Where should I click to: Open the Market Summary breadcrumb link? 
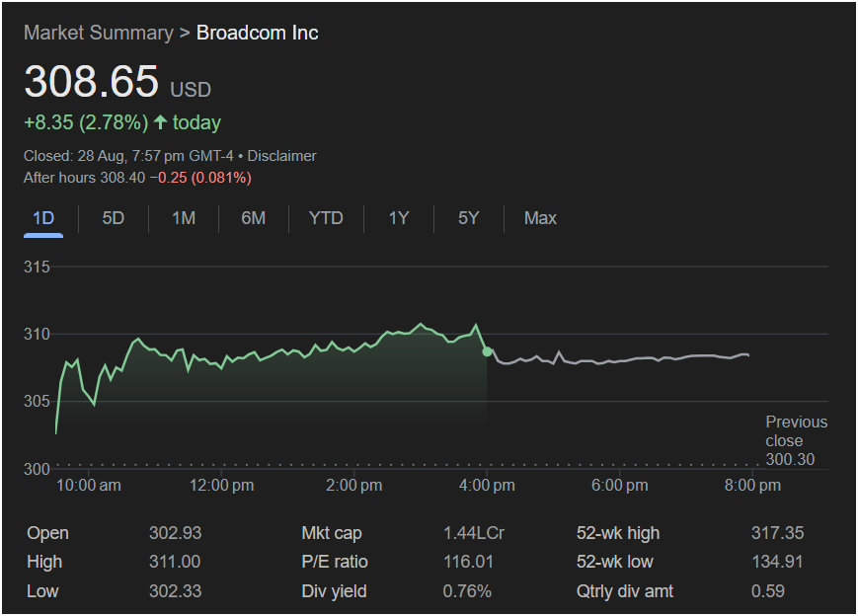click(98, 33)
